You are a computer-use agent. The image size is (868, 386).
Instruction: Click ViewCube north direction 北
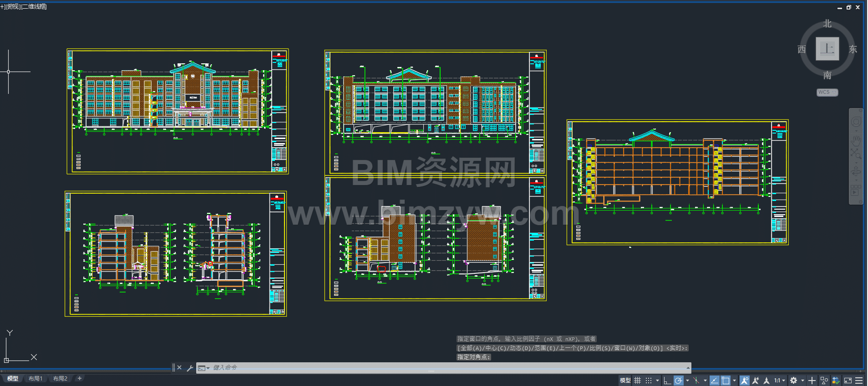click(x=827, y=24)
